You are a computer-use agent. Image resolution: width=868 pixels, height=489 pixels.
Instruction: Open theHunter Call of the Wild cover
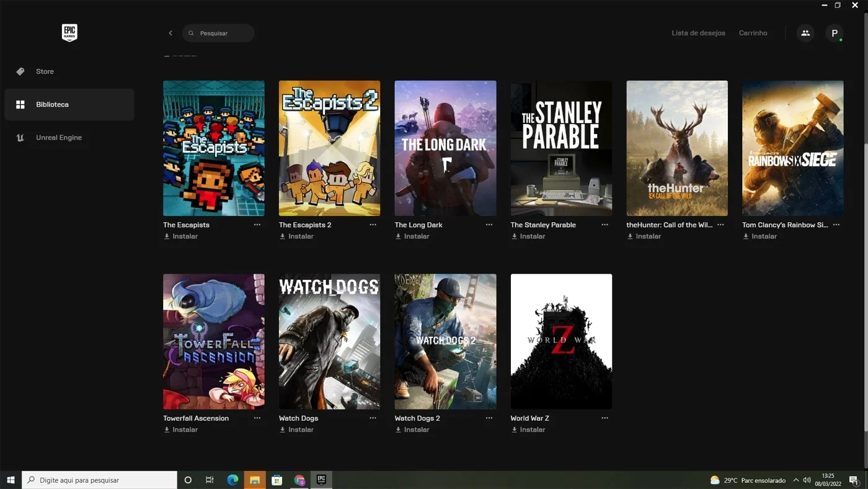[677, 148]
